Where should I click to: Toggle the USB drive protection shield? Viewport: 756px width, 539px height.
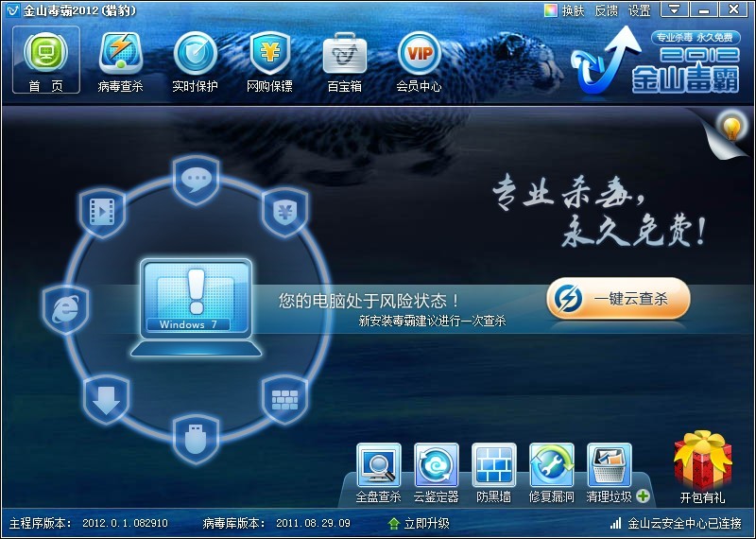(196, 439)
